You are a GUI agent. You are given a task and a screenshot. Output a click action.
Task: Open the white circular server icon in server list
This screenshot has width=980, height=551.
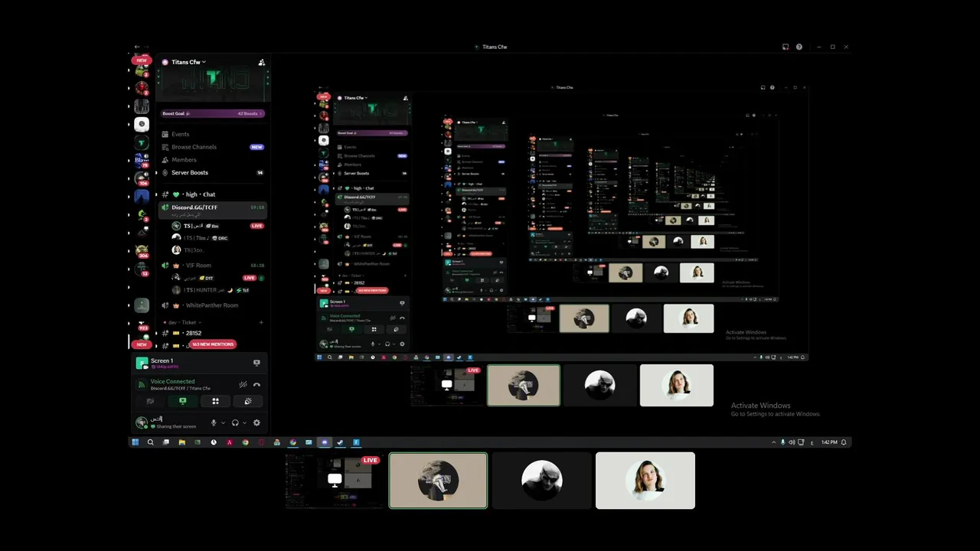[142, 124]
